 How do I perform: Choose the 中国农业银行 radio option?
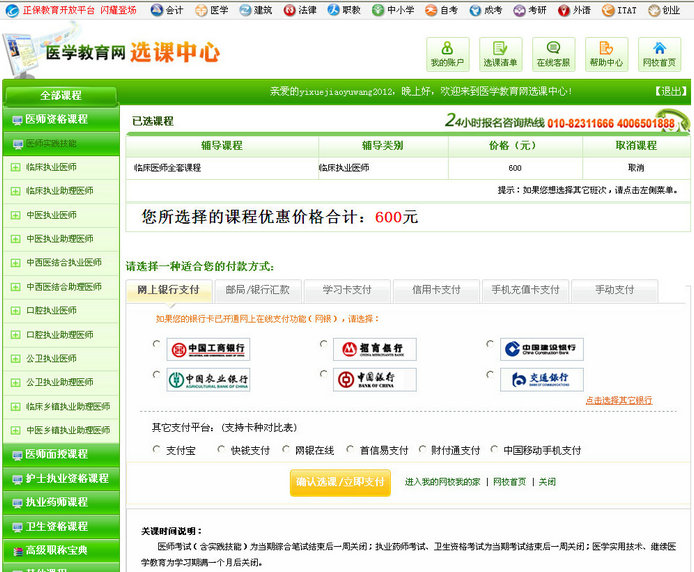coord(156,376)
